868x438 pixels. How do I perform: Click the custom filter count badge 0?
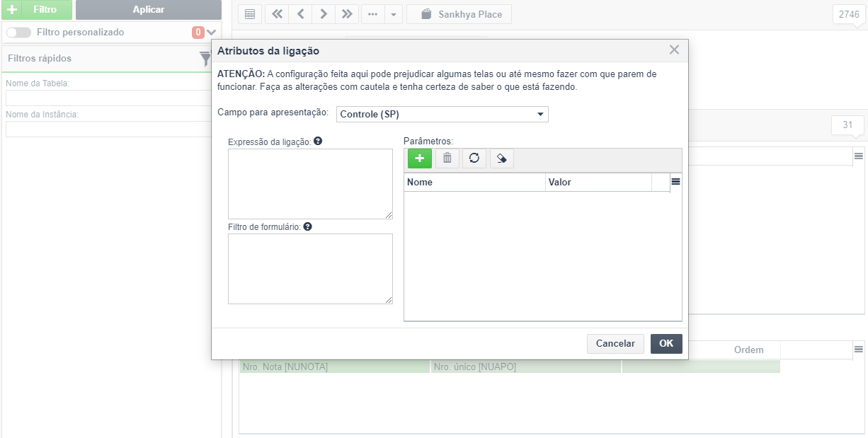pyautogui.click(x=198, y=32)
